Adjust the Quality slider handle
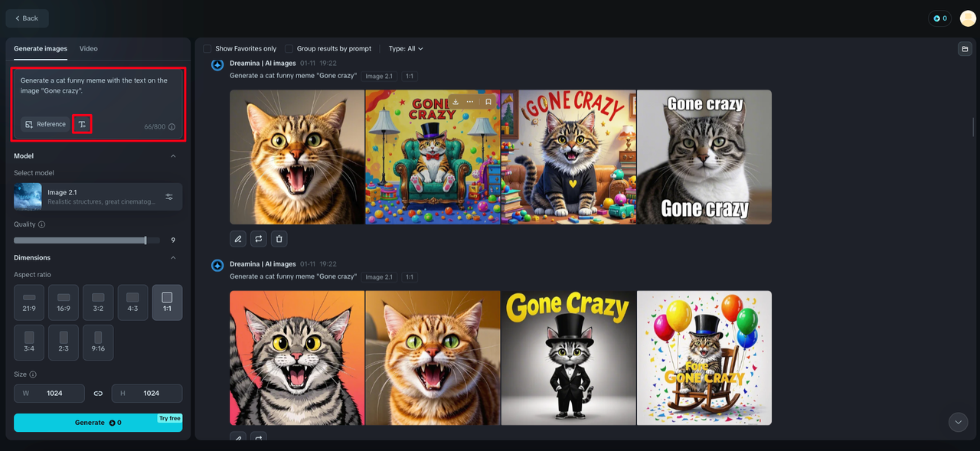 145,240
